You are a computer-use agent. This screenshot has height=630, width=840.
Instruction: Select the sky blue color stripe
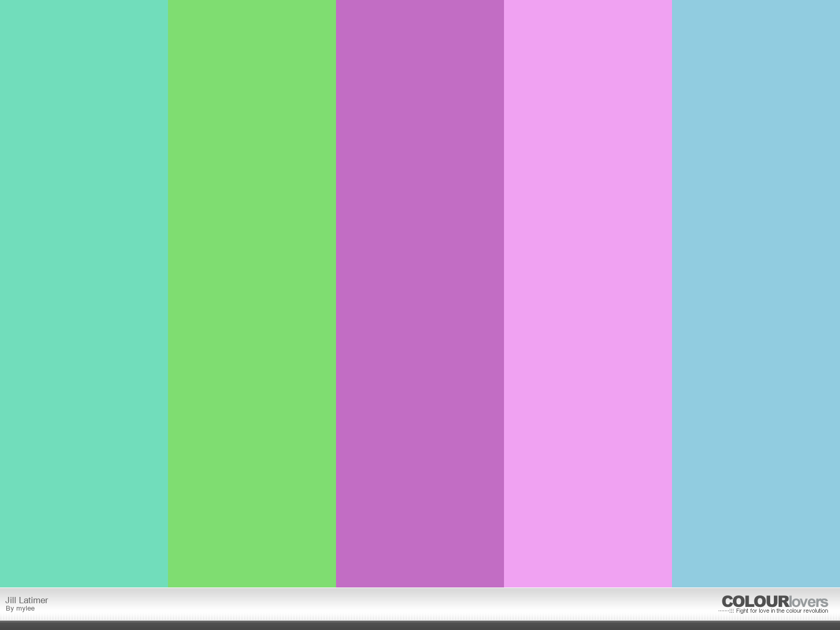[x=756, y=293]
